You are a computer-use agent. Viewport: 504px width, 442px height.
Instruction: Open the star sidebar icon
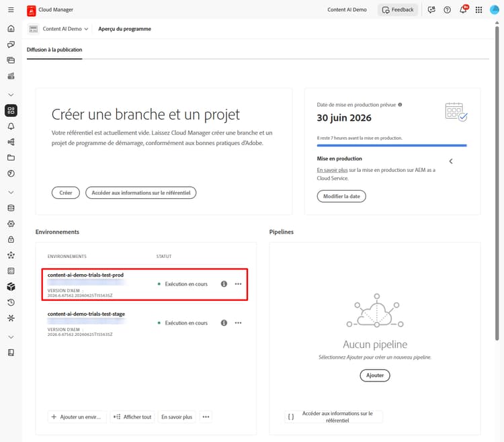click(11, 255)
